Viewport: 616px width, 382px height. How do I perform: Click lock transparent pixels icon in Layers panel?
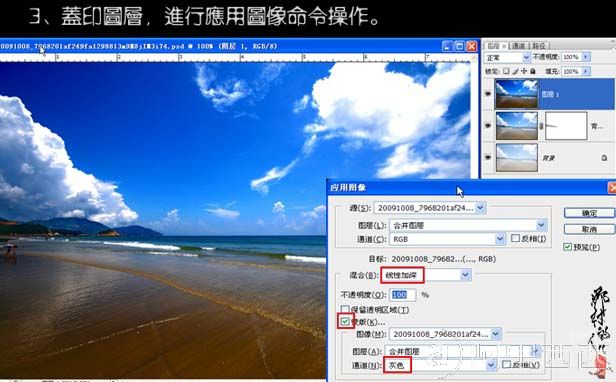coord(506,71)
